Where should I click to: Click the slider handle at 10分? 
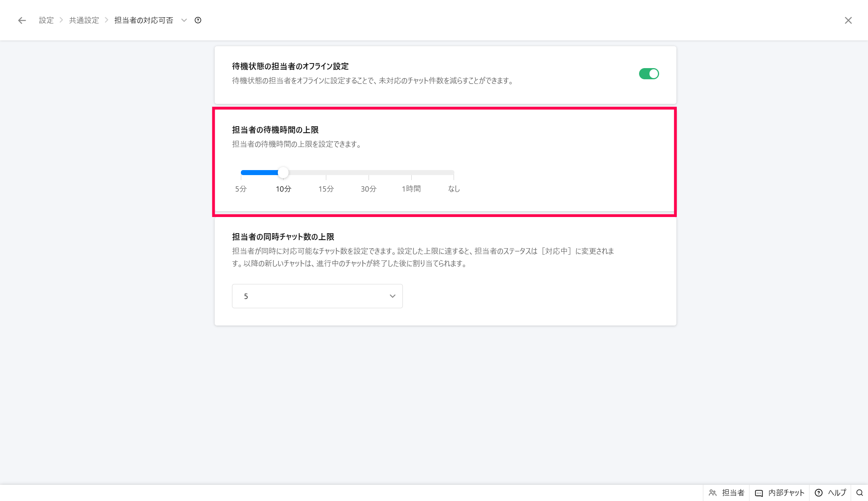(x=283, y=173)
